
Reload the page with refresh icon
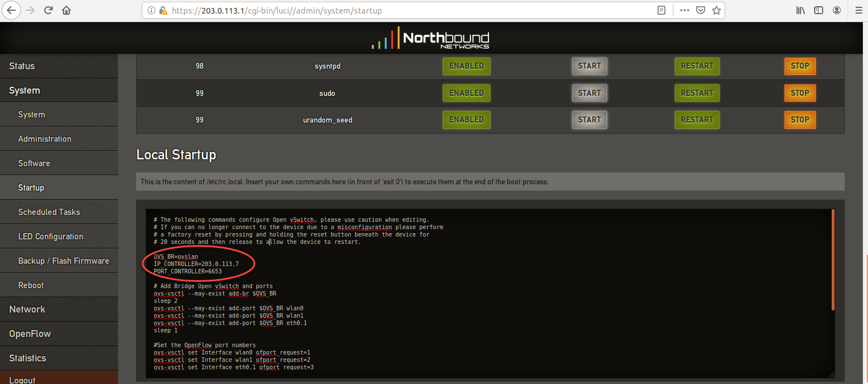tap(49, 10)
